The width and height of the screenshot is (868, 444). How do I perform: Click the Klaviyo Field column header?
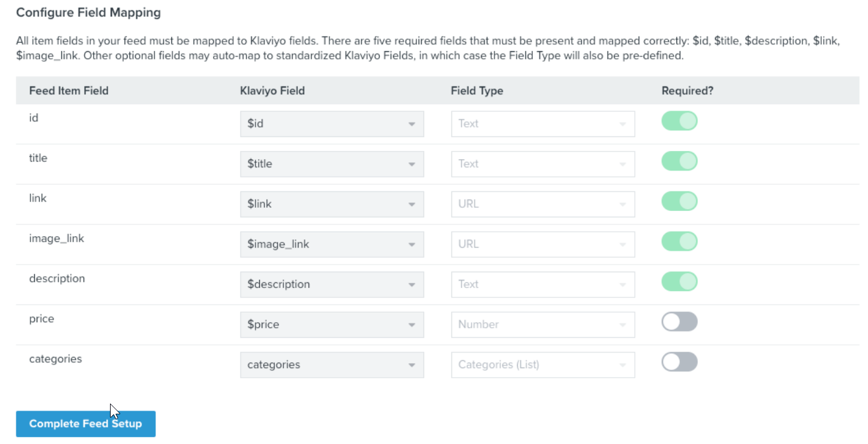(x=272, y=91)
